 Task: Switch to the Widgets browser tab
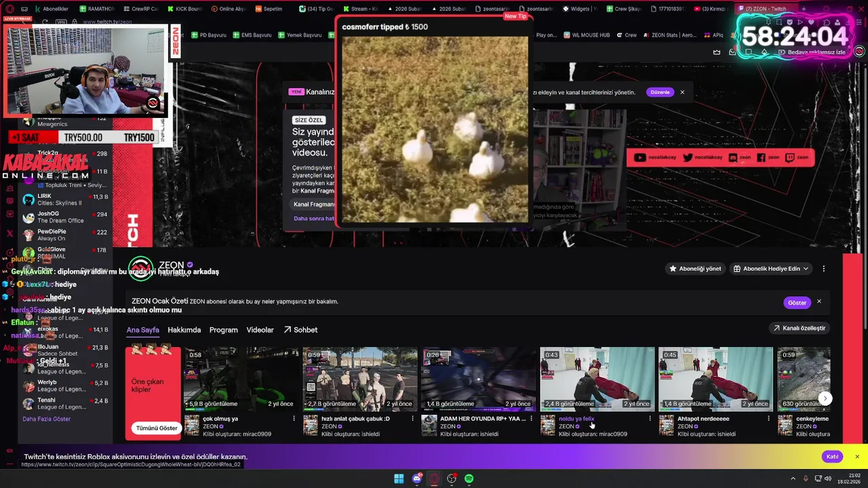click(x=580, y=9)
